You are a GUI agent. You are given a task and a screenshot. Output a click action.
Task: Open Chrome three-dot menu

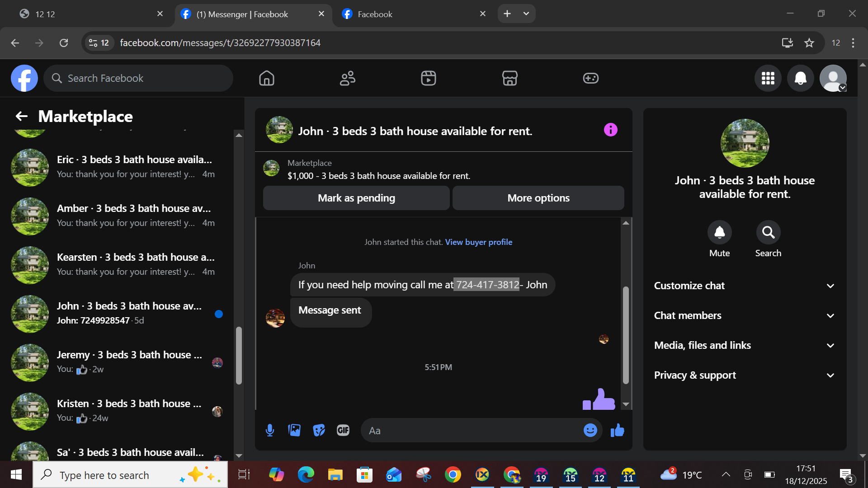(x=853, y=43)
